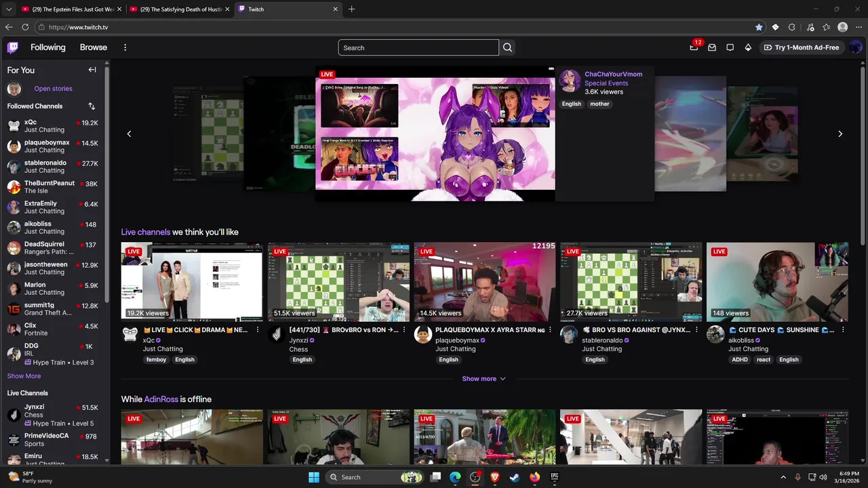Go to previous carousel stream
The image size is (868, 488).
(129, 134)
